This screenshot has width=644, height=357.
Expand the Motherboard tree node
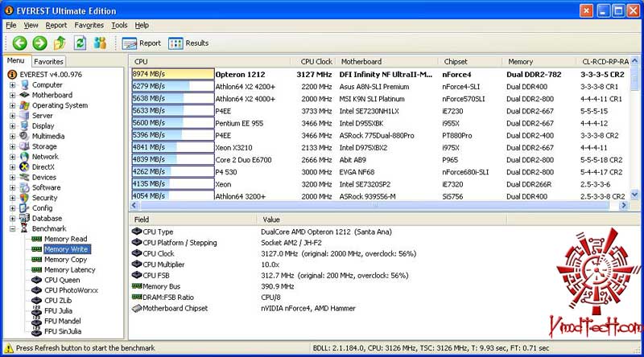(12, 95)
